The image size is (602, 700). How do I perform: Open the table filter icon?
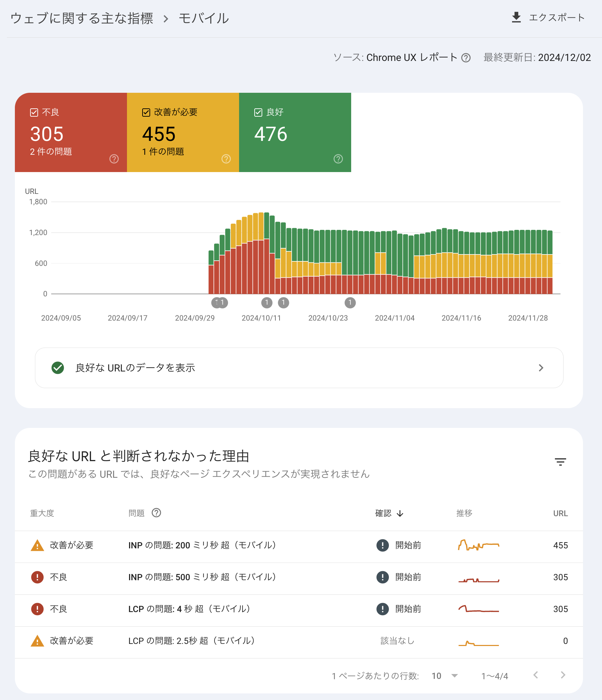pyautogui.click(x=560, y=461)
